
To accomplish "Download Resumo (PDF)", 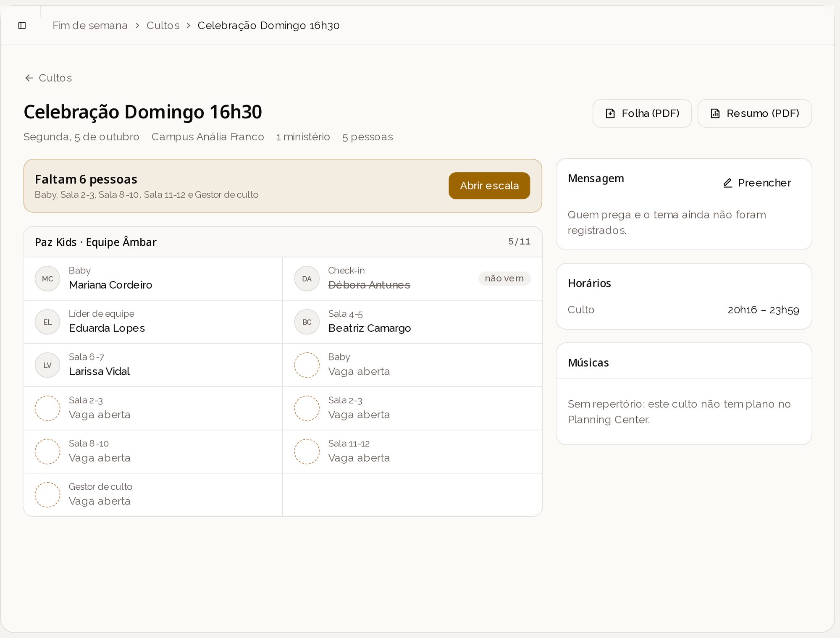I will click(754, 113).
